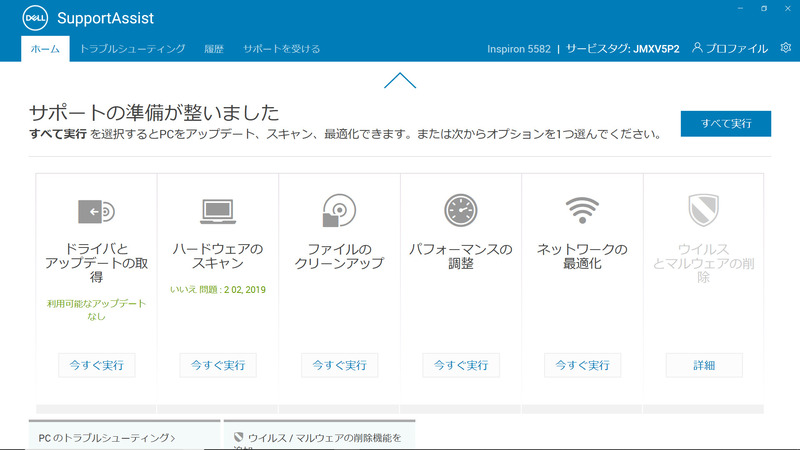Click the performance tuning gauge icon

[461, 210]
